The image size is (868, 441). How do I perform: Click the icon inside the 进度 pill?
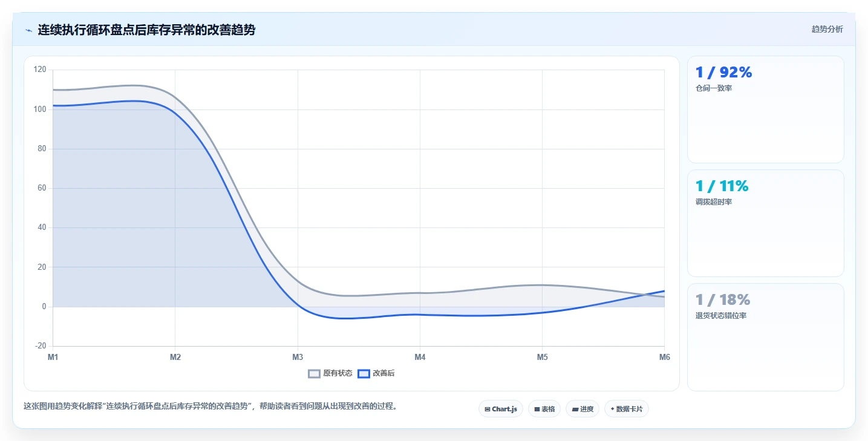pyautogui.click(x=575, y=410)
